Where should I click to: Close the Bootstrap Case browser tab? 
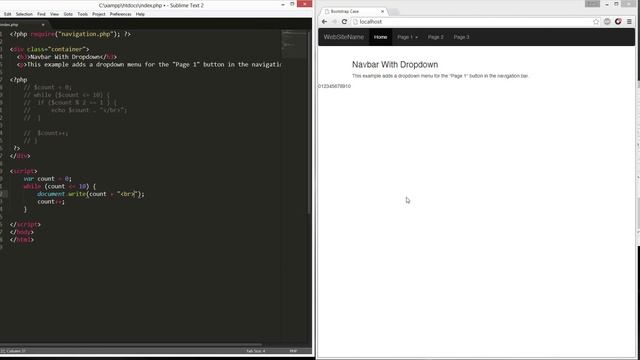382,11
